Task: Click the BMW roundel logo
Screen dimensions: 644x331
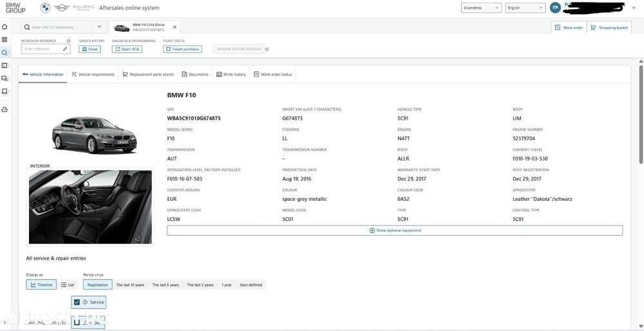Action: click(x=45, y=7)
